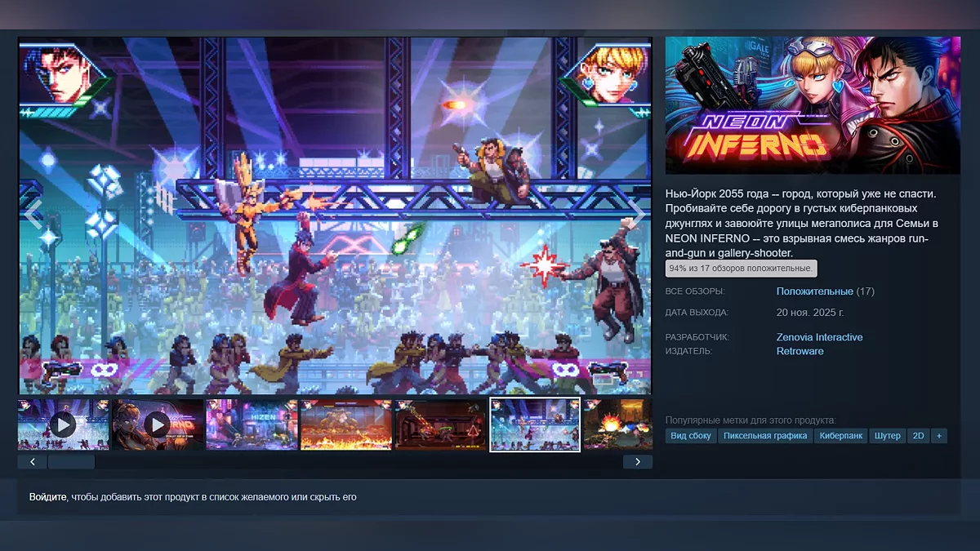Show previous screenshot with the left arrow overlay
Screen dimensions: 980x551
(x=33, y=215)
